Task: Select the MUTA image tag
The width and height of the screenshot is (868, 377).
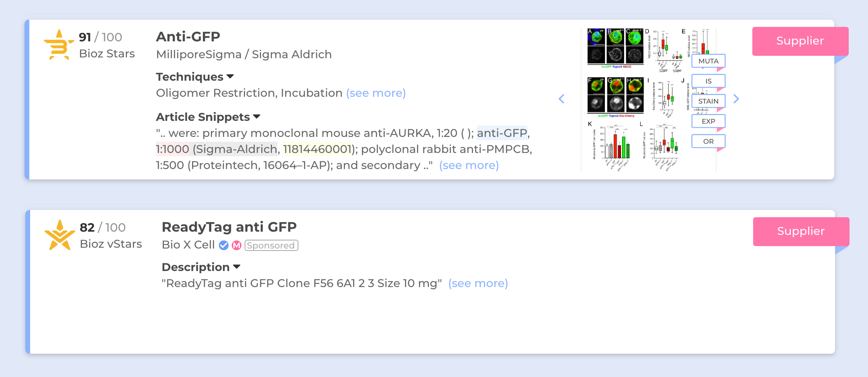Action: pos(708,61)
